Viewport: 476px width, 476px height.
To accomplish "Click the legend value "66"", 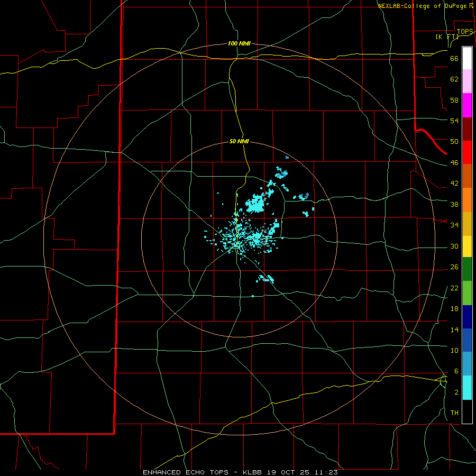I will point(454,59).
